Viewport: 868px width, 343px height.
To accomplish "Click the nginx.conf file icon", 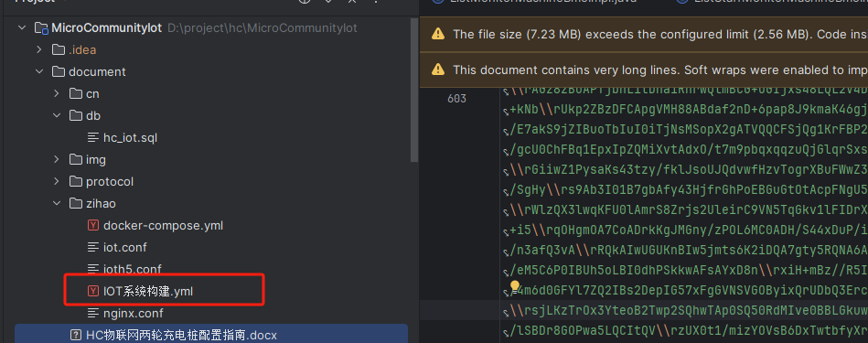I will pos(93,313).
